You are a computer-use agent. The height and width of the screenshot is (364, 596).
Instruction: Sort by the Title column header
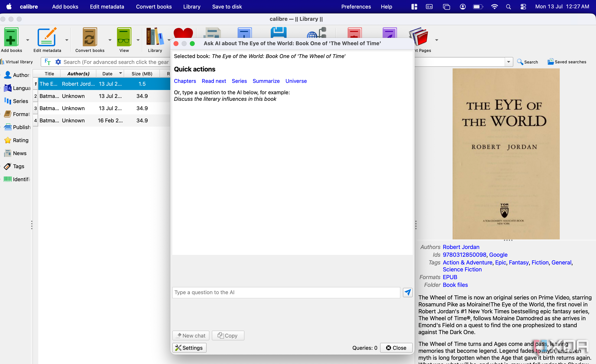pyautogui.click(x=49, y=73)
